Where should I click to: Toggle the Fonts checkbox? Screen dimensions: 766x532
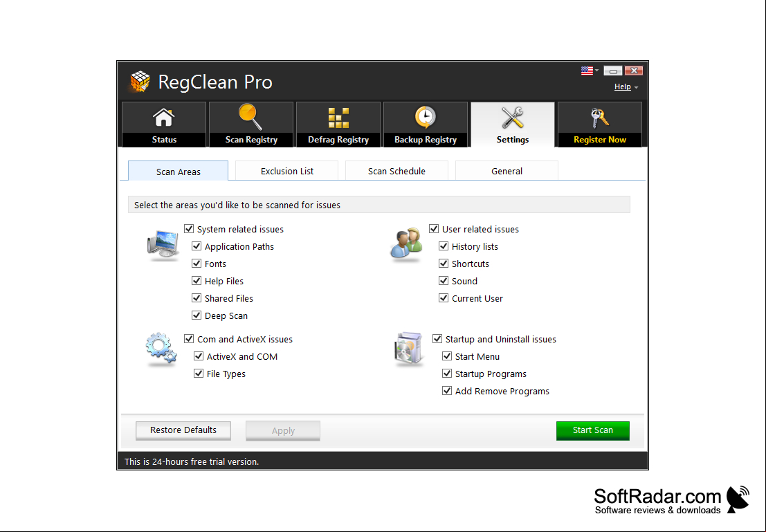pyautogui.click(x=197, y=264)
